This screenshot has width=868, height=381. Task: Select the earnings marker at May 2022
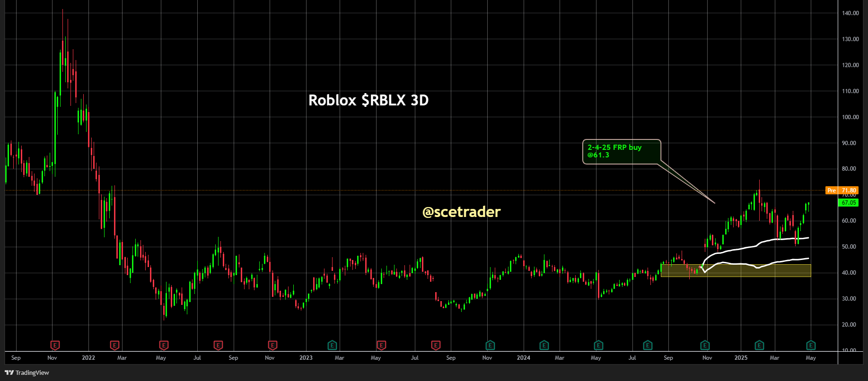point(164,345)
